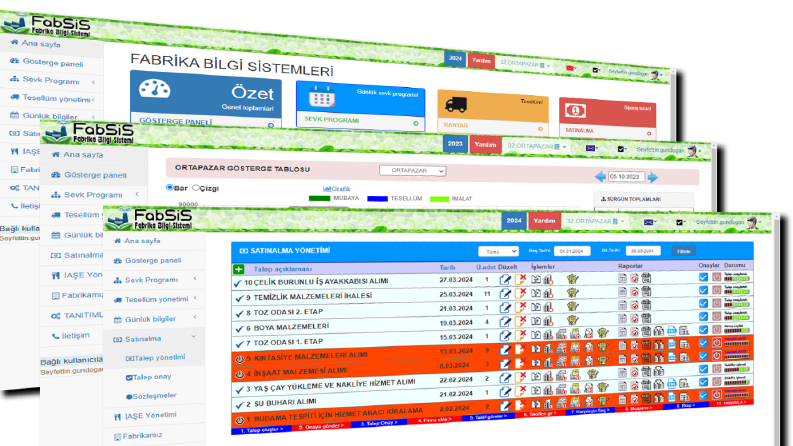Open the 32.ORTAPAZAR dropdown in middle window header
The width and height of the screenshot is (793, 446).
pos(537,146)
